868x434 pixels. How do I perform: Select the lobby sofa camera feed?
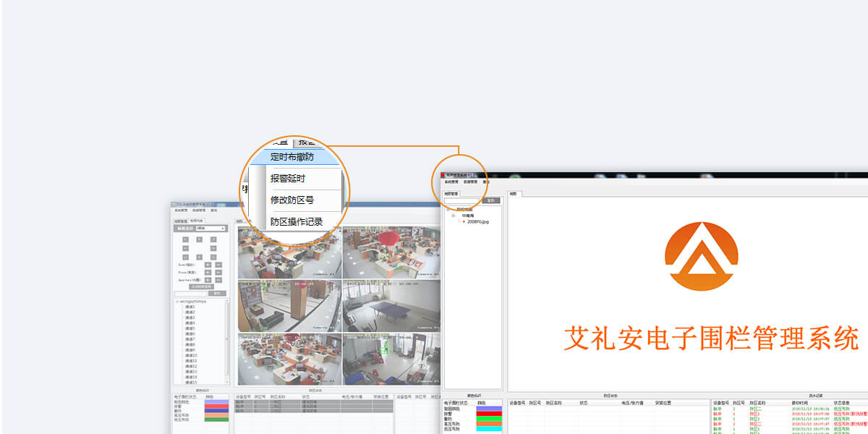[x=289, y=306]
